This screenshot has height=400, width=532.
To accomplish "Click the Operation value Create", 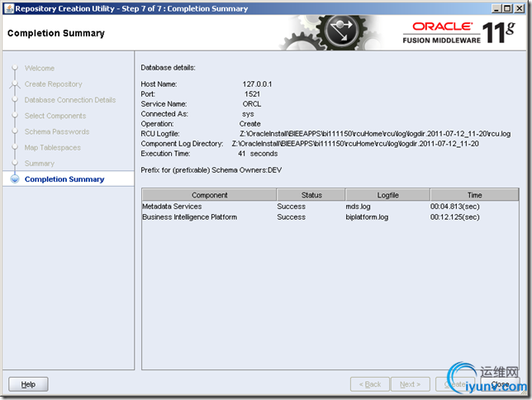I will coord(250,124).
